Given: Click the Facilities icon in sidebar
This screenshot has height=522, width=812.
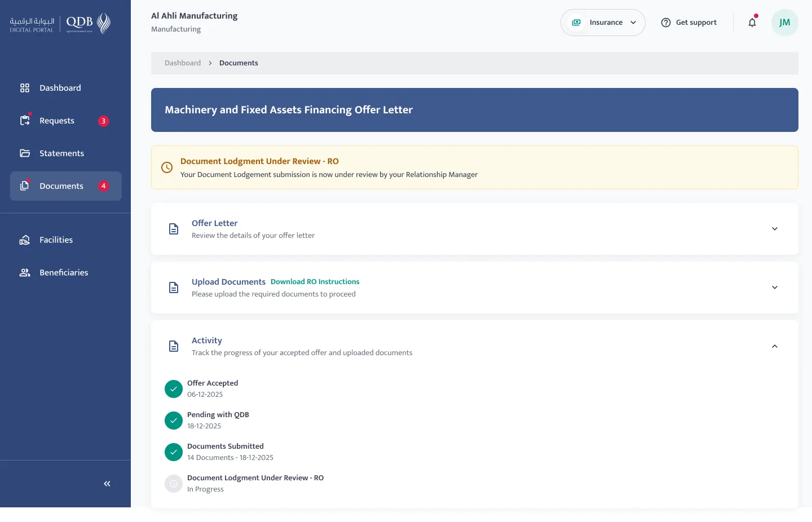Looking at the screenshot, I should 25,240.
